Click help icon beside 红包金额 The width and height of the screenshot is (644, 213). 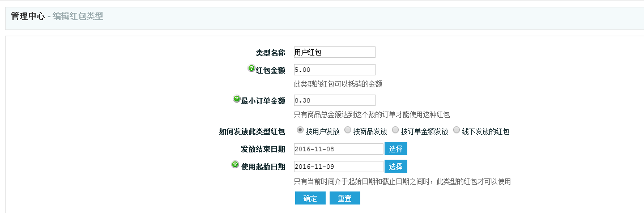coord(252,69)
